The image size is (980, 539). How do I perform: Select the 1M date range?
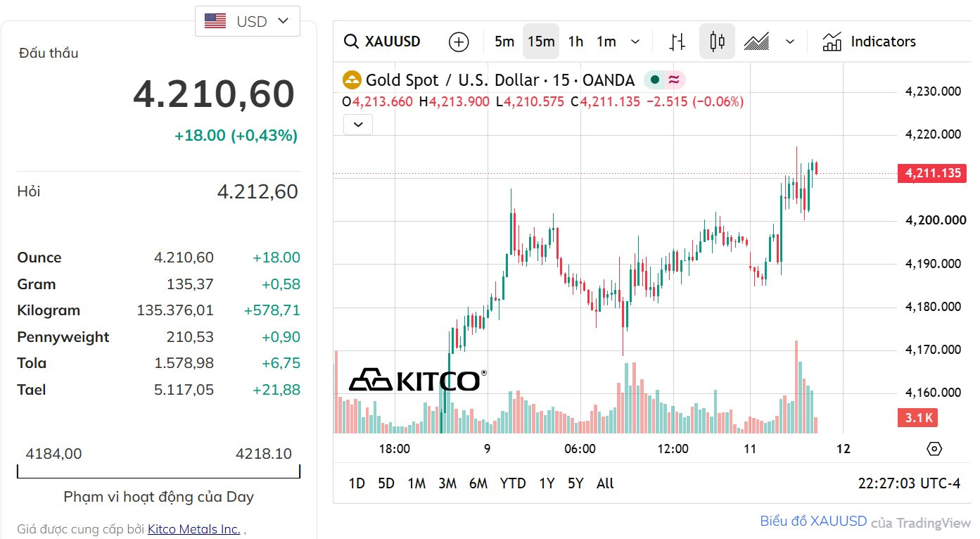pyautogui.click(x=416, y=483)
